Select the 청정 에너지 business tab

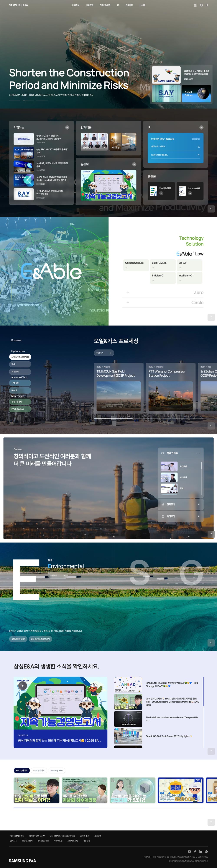click(x=20, y=402)
